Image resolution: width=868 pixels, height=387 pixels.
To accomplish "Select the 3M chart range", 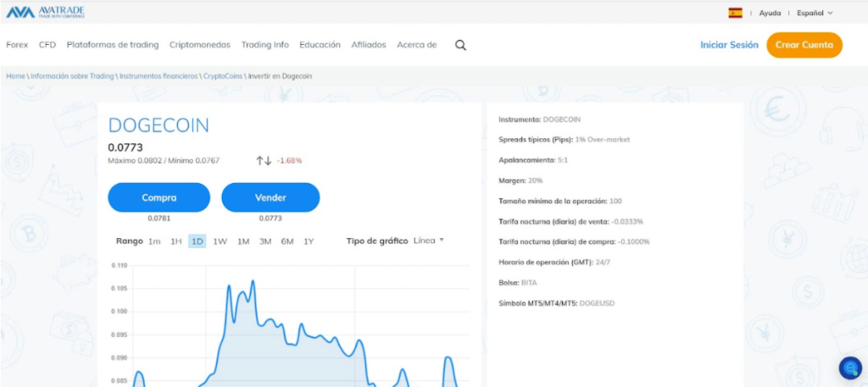I will point(265,241).
